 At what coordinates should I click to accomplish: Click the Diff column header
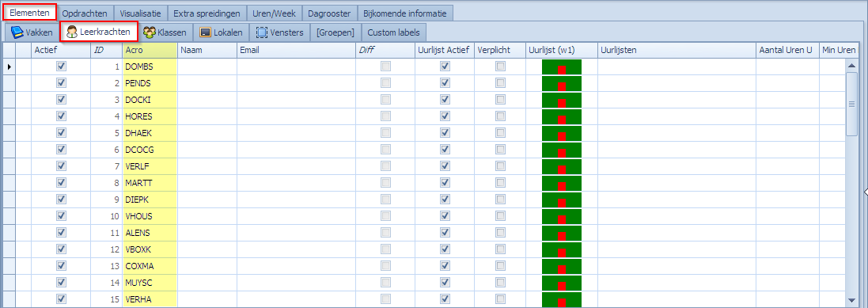tap(385, 50)
